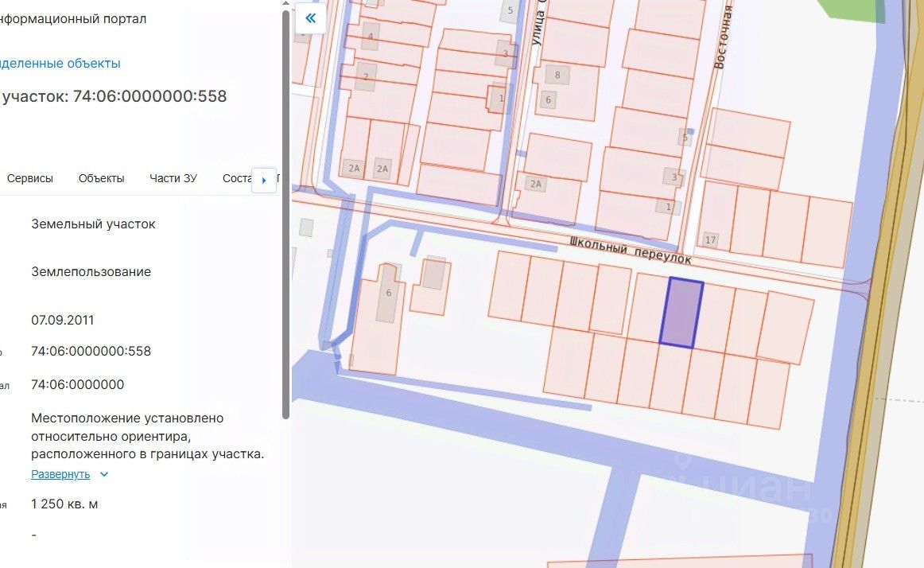This screenshot has height=568, width=924.
Task: Click house number 2 marker on map
Action: pyautogui.click(x=366, y=76)
